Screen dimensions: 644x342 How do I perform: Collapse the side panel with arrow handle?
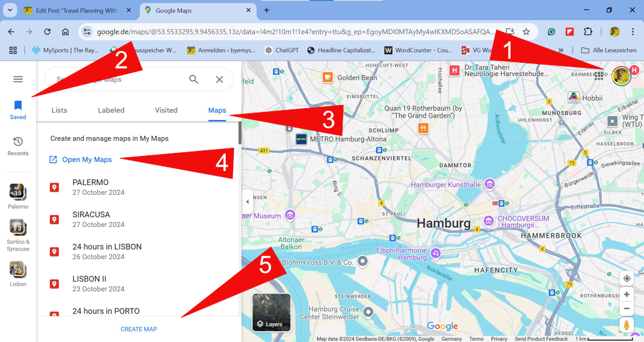pos(247,202)
